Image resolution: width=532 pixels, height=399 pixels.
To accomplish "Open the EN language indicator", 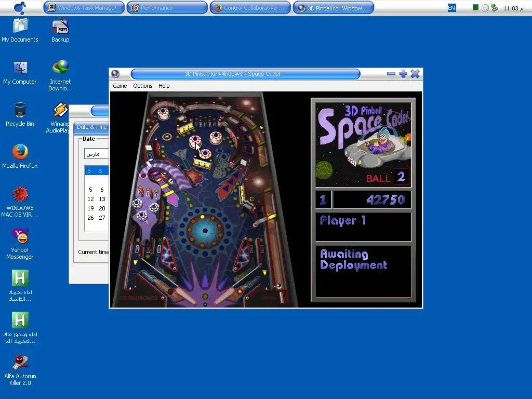I will point(451,8).
